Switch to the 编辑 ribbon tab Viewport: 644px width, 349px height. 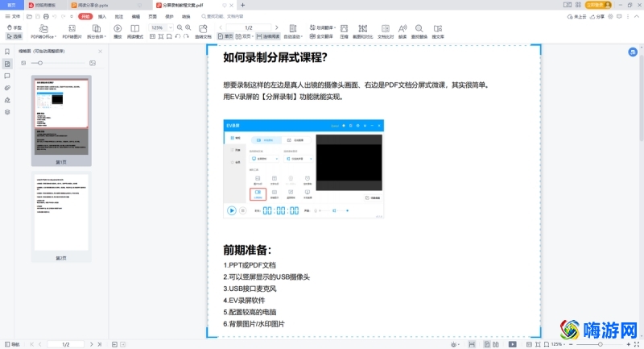click(x=135, y=16)
